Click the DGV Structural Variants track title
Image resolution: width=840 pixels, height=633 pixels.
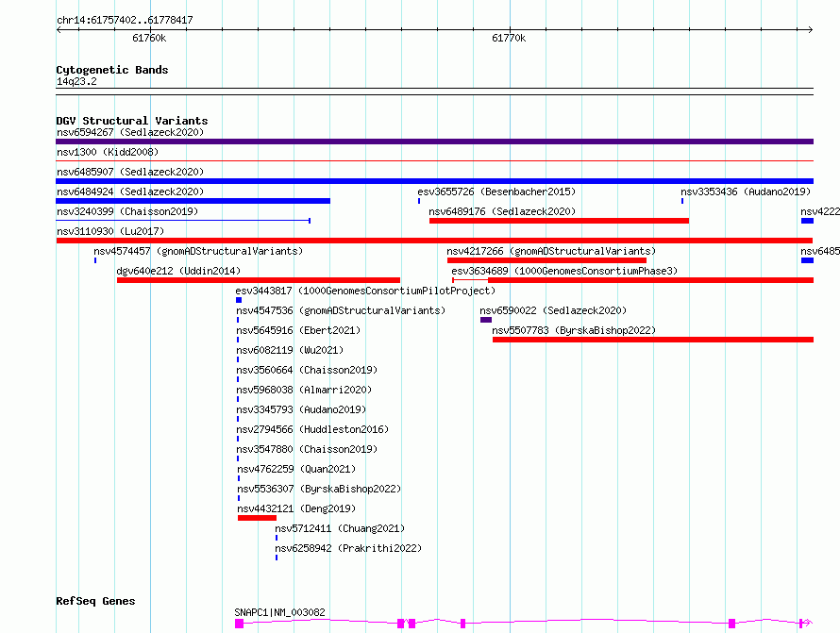click(132, 121)
